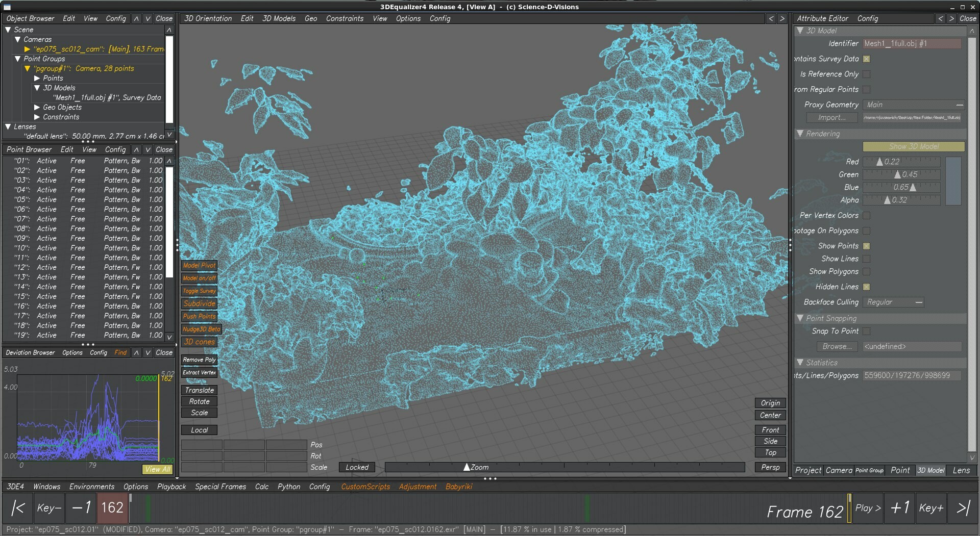Enable Snap To Point checkbox
Screen dimensions: 980x536
pyautogui.click(x=866, y=331)
